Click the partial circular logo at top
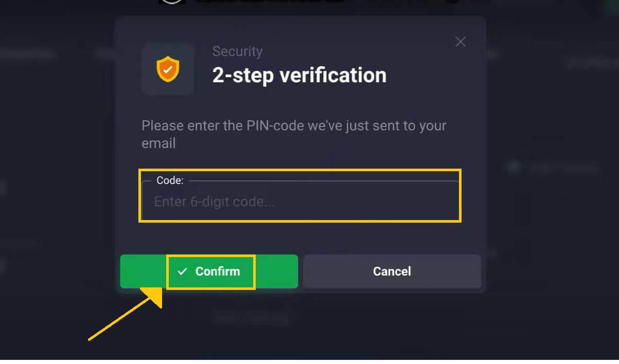The height and width of the screenshot is (364, 619). coord(171,2)
